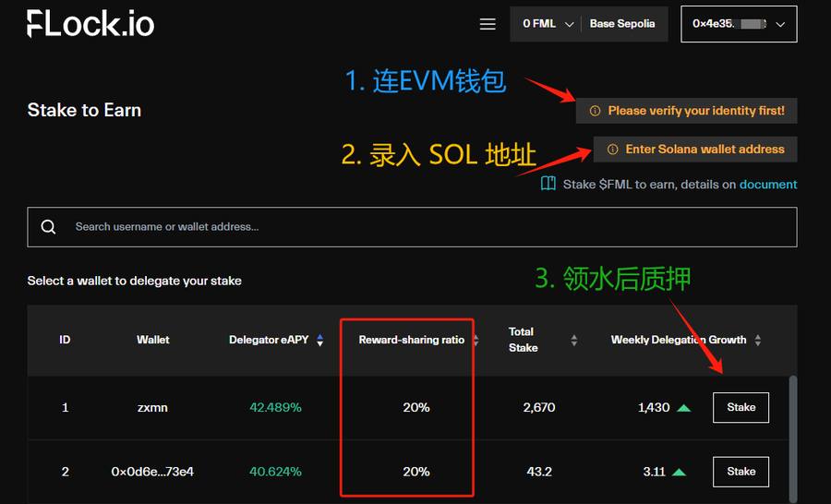831x504 pixels.
Task: Click the table's vertical scrollbar
Action: coord(793,438)
